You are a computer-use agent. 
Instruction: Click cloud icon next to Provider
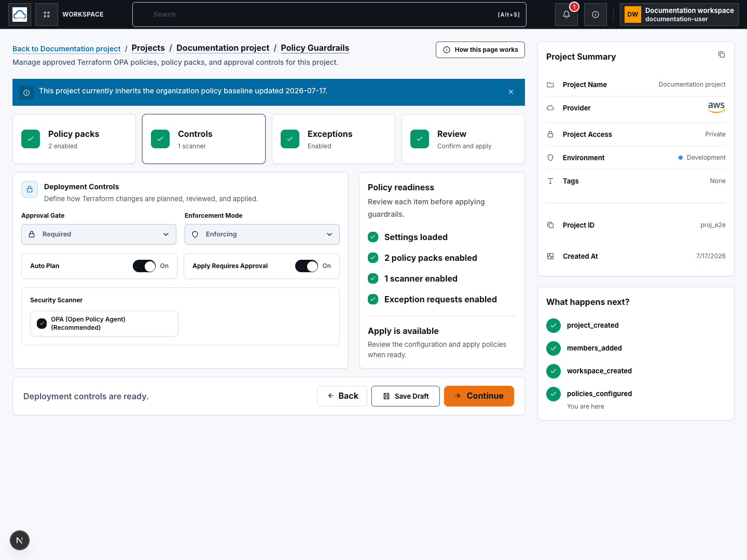coord(550,108)
